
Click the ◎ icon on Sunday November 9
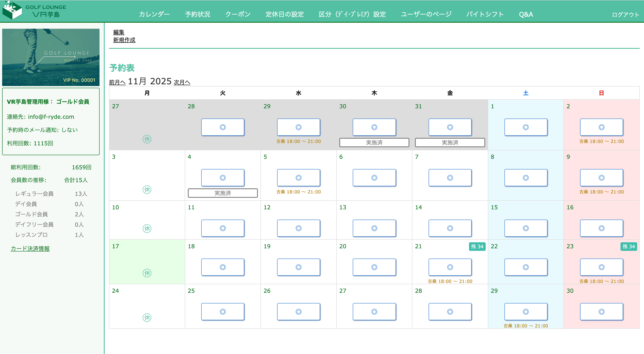pos(601,177)
